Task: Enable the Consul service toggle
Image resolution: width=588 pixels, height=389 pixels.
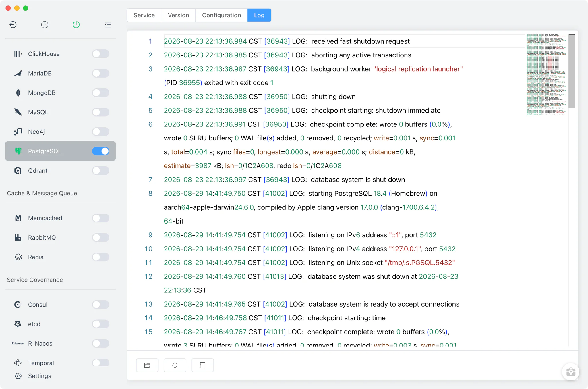Action: point(100,305)
